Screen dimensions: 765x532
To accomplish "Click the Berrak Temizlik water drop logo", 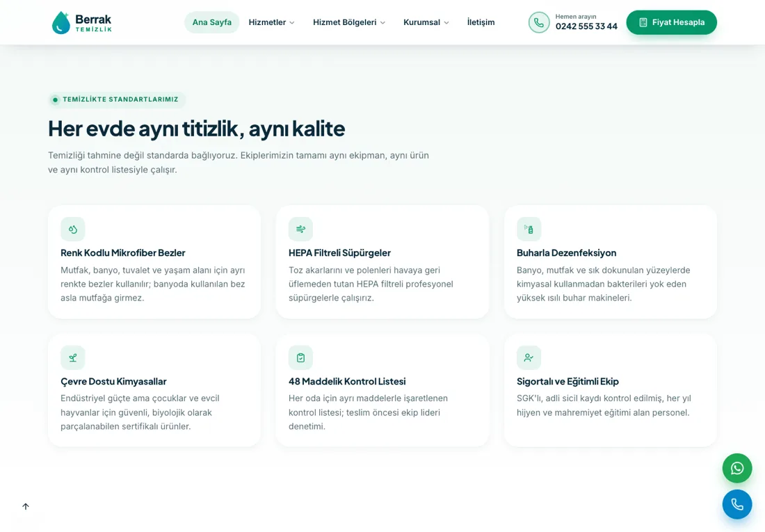I will pos(61,22).
